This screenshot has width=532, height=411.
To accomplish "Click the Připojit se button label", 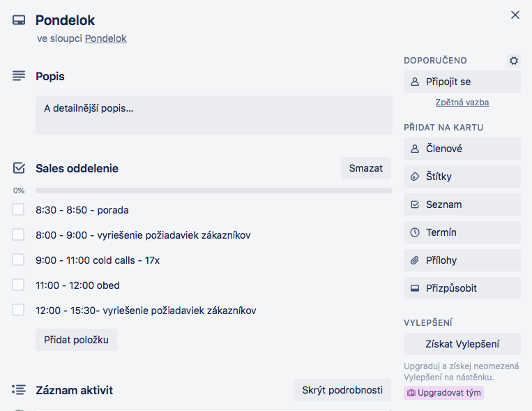I will (x=448, y=82).
